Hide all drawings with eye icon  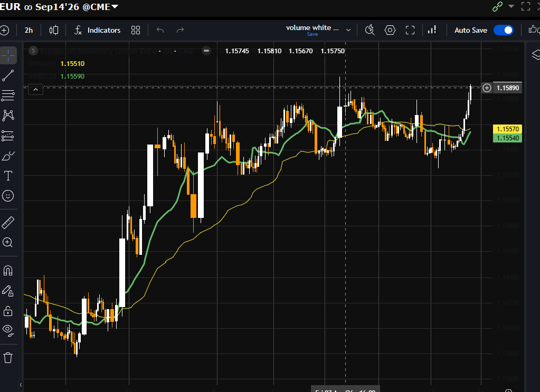pyautogui.click(x=8, y=330)
